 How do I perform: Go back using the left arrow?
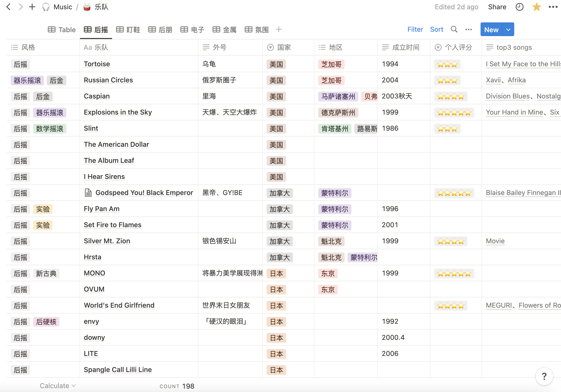[8, 7]
